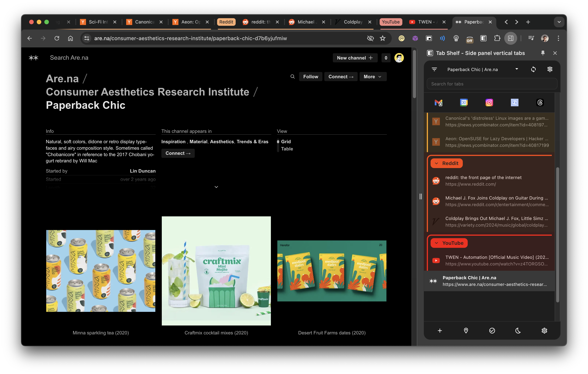588x374 pixels.
Task: Open the light-blue pinned icon beside Instagram
Action: (514, 103)
